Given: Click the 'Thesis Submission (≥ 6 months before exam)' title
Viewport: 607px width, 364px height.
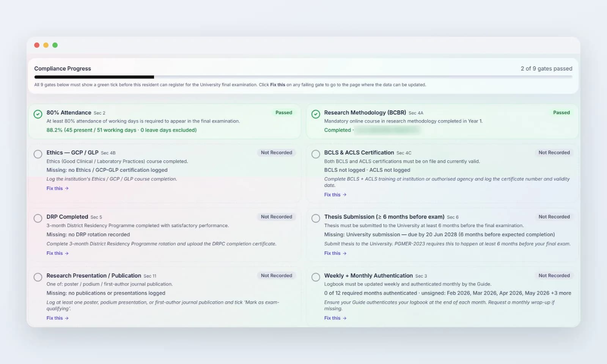Looking at the screenshot, I should pyautogui.click(x=384, y=217).
